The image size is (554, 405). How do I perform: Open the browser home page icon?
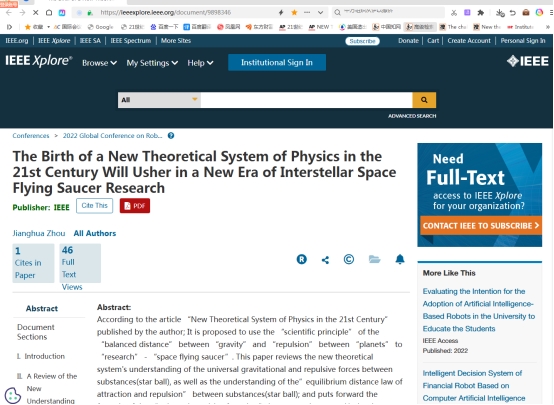49,13
